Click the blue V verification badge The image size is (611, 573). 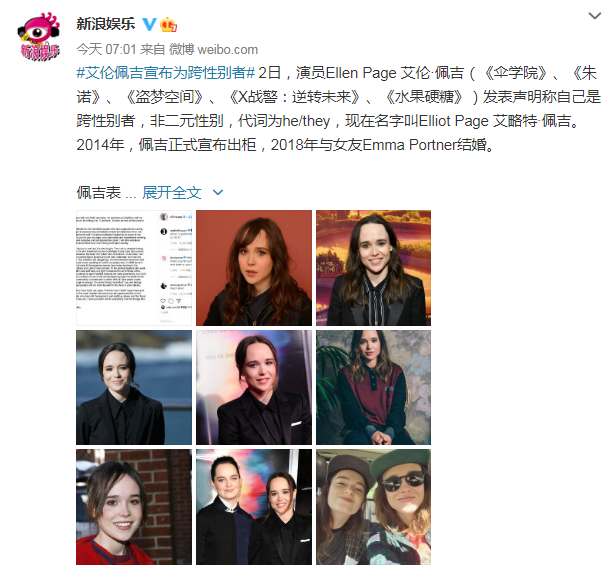pos(149,24)
